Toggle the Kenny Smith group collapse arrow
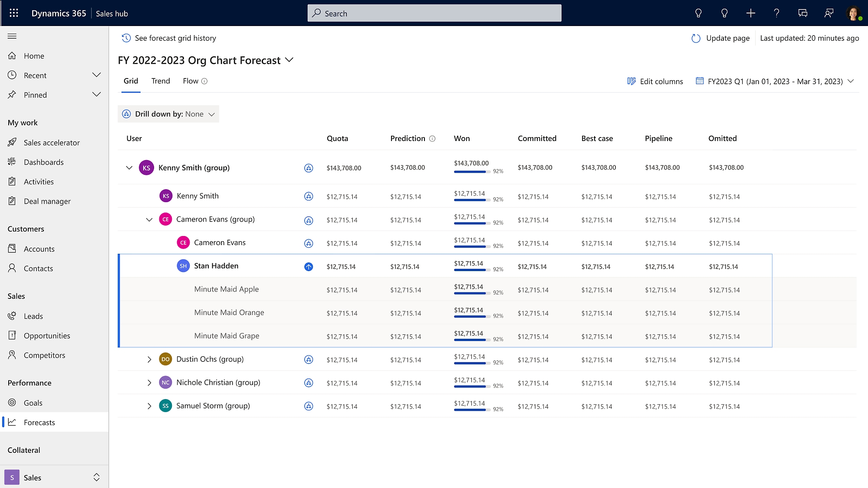The height and width of the screenshot is (488, 868). (x=129, y=167)
